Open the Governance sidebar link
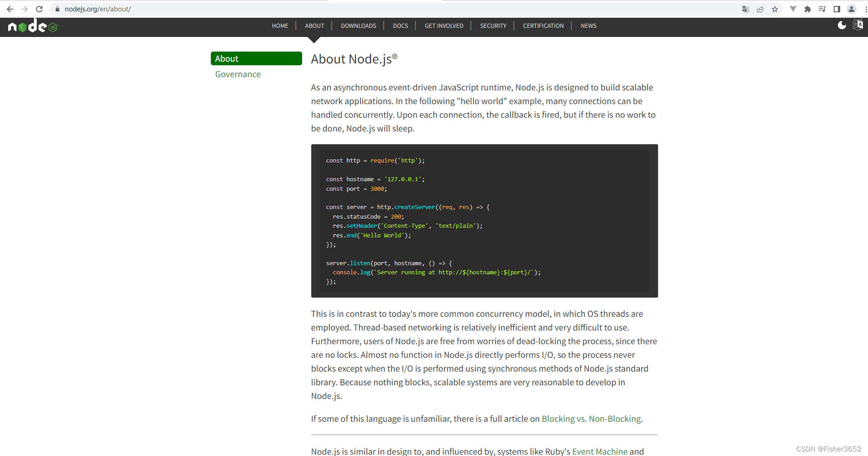Screen dimensions: 868x456 (238, 74)
